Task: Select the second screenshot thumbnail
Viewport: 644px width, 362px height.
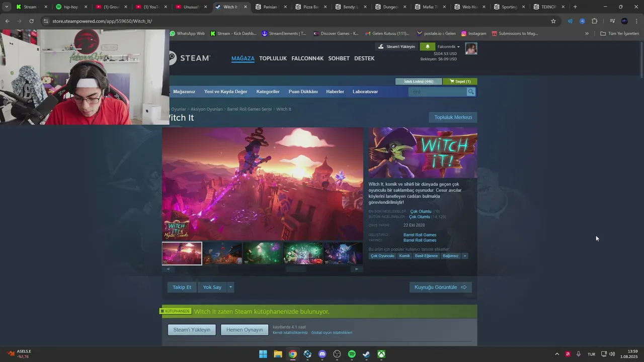Action: (x=222, y=253)
